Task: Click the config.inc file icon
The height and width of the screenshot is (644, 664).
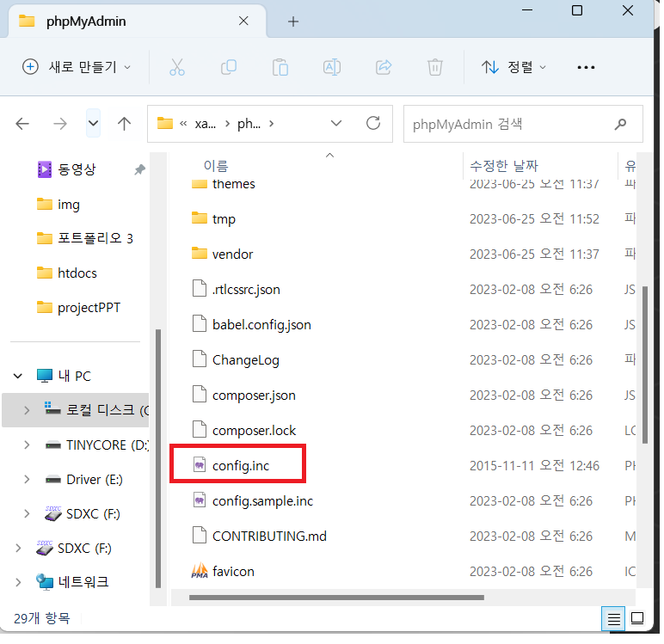Action: (x=200, y=465)
